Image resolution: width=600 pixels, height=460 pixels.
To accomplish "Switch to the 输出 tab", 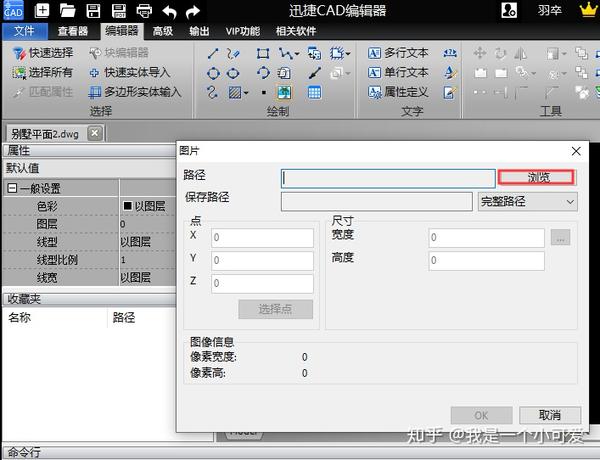I will (x=199, y=31).
